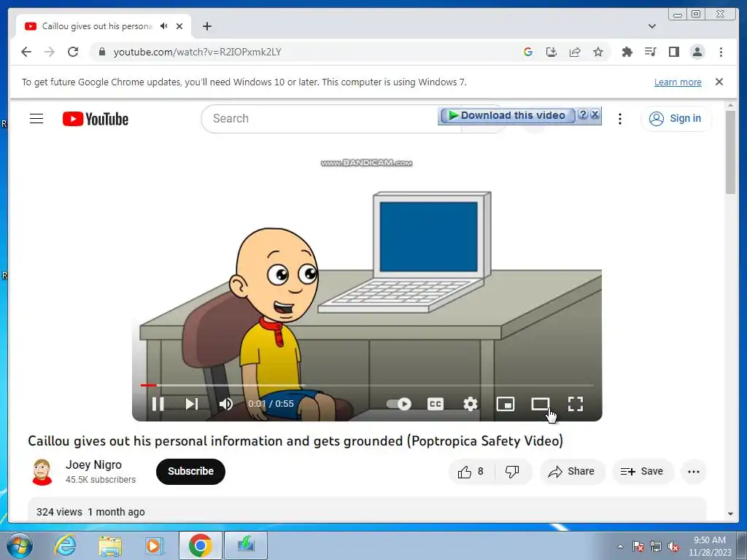Go to YouTube home via logo
The width and height of the screenshot is (747, 560).
click(96, 119)
